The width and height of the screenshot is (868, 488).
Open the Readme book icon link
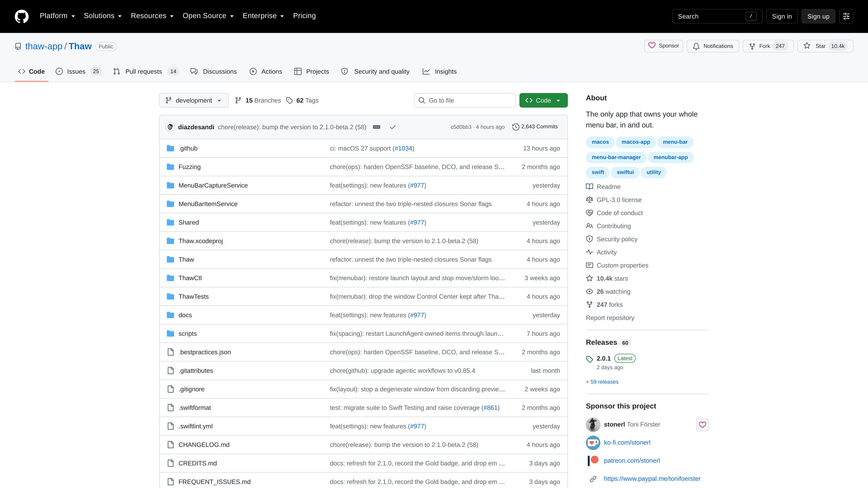coord(589,187)
